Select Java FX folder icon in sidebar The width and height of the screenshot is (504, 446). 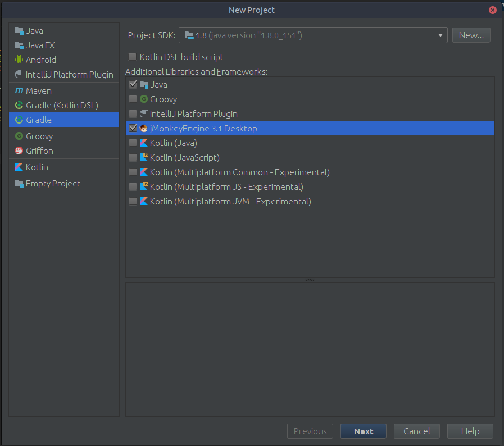pyautogui.click(x=19, y=45)
